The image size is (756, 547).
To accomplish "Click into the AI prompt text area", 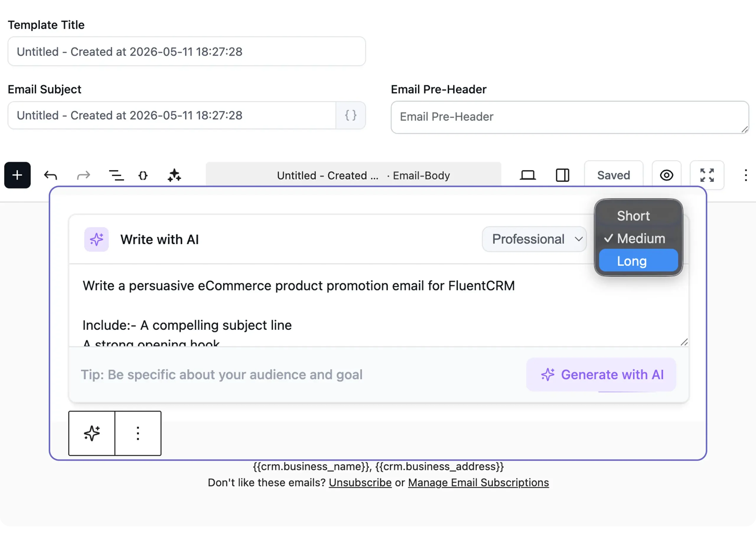I will 379,305.
